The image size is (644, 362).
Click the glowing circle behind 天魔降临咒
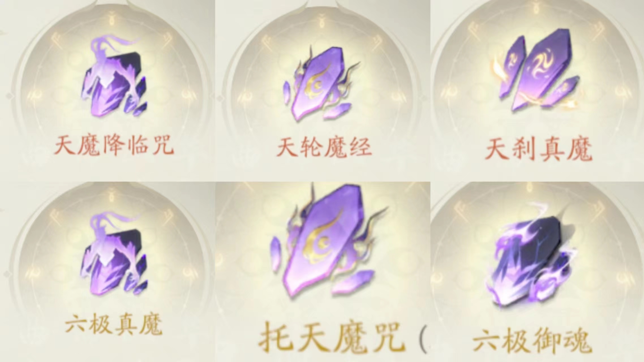coord(114,85)
